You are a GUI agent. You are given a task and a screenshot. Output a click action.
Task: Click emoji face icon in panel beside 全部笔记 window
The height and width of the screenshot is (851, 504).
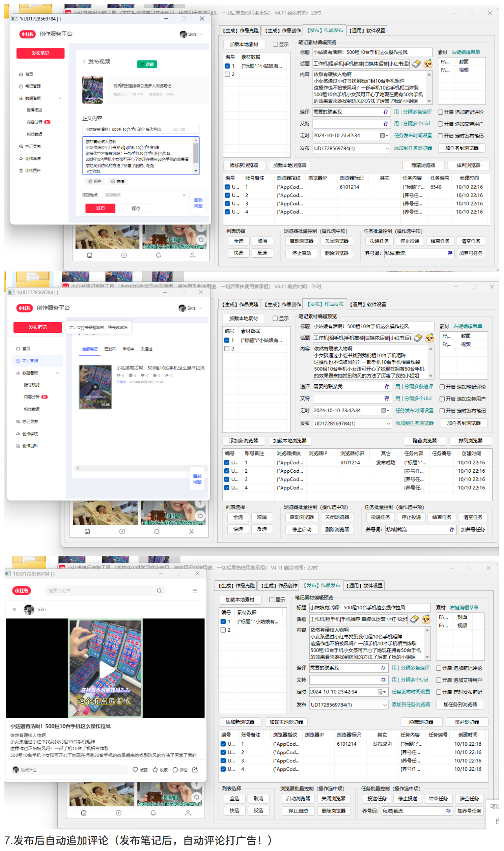[x=430, y=338]
